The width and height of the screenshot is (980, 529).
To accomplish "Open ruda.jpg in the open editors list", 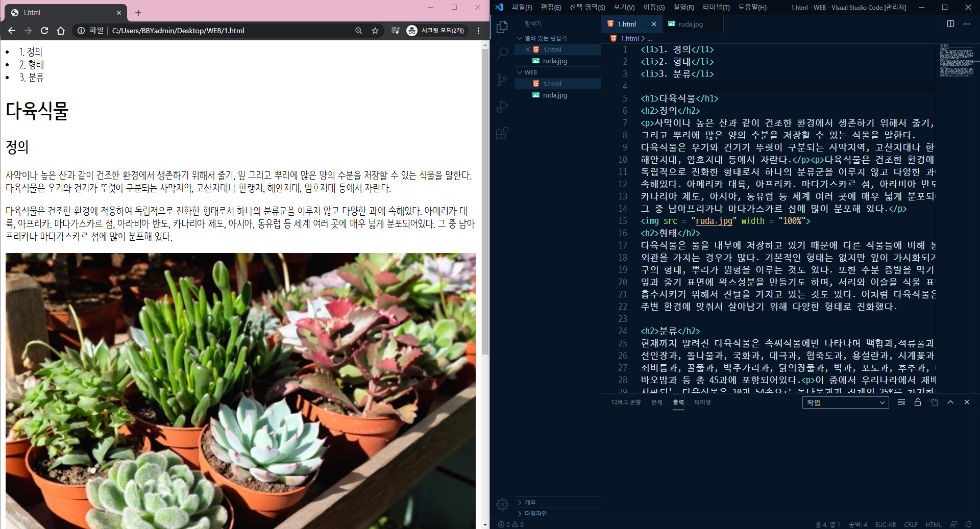I will [x=558, y=61].
